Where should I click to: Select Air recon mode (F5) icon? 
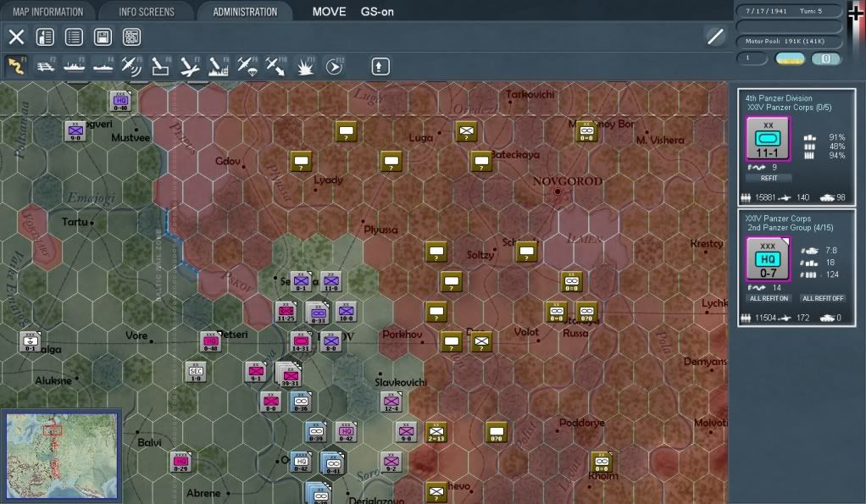coord(131,66)
